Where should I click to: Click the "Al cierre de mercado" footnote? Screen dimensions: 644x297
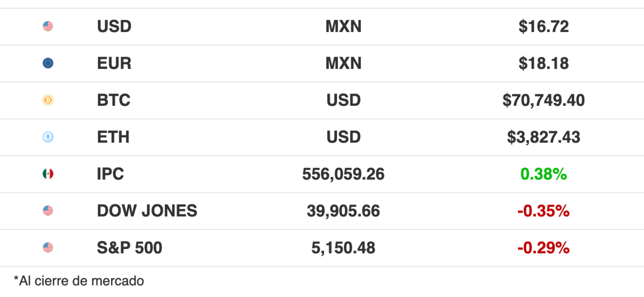point(79,281)
